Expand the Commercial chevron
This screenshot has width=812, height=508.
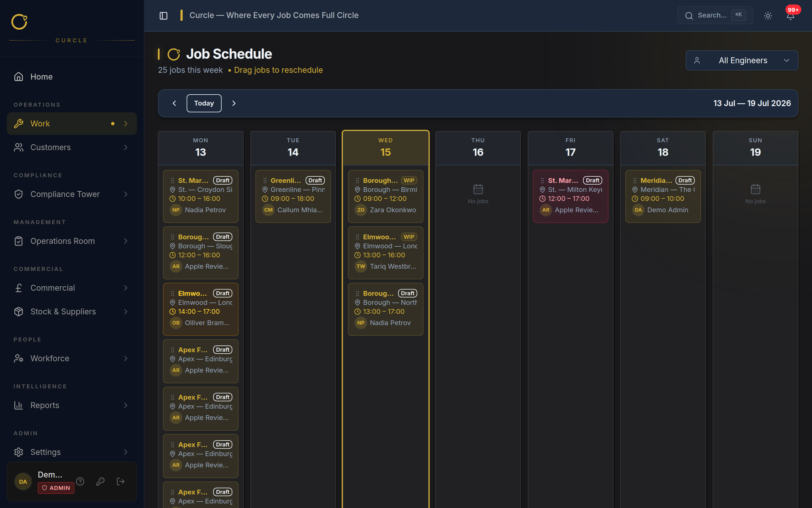(125, 288)
